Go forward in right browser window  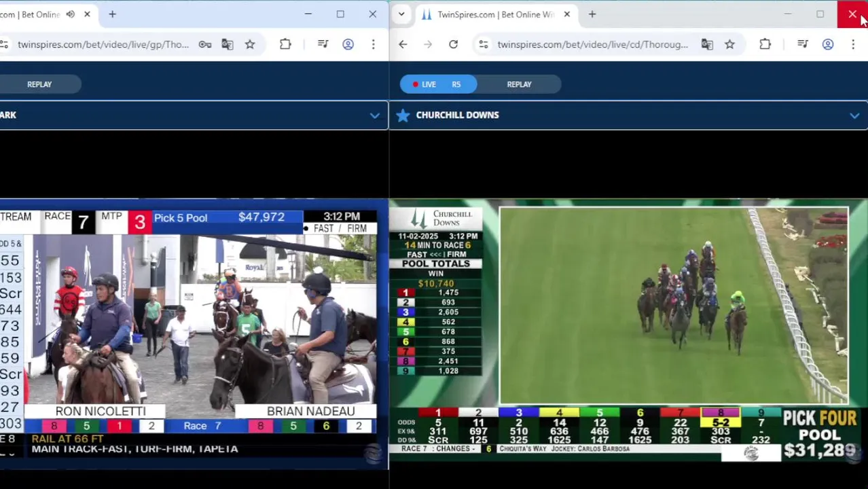(x=428, y=45)
